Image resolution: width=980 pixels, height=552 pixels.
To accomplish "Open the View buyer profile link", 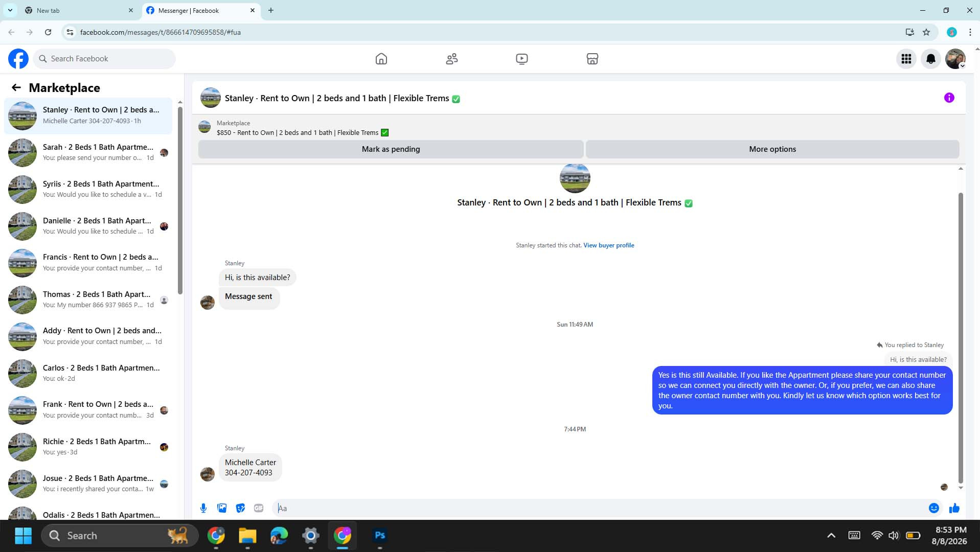I will click(x=609, y=245).
